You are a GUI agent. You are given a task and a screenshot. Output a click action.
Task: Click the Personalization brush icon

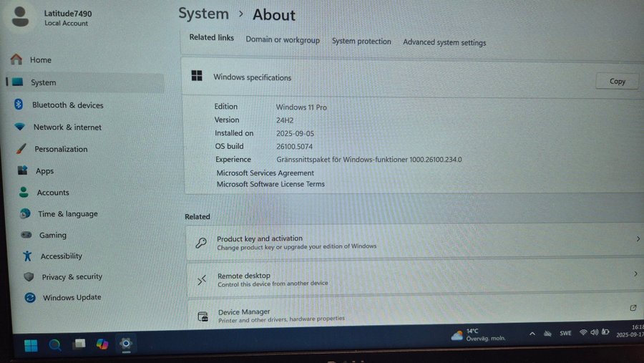pyautogui.click(x=21, y=148)
